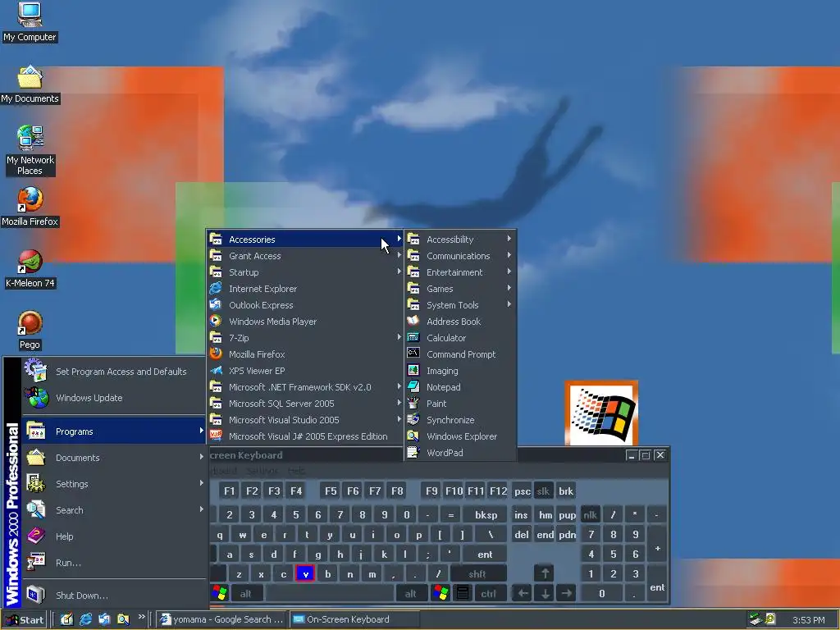The height and width of the screenshot is (630, 840).
Task: Expand the Communications submenu
Action: (x=461, y=256)
